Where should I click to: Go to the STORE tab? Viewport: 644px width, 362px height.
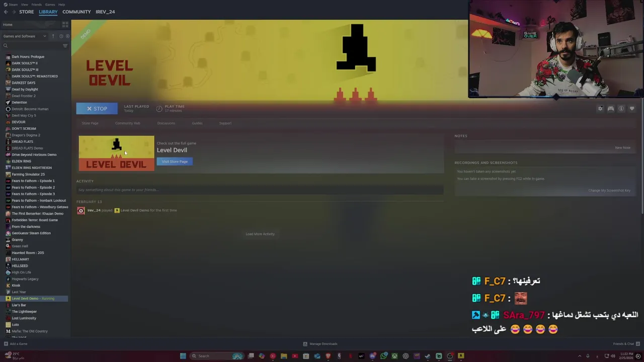click(x=27, y=12)
